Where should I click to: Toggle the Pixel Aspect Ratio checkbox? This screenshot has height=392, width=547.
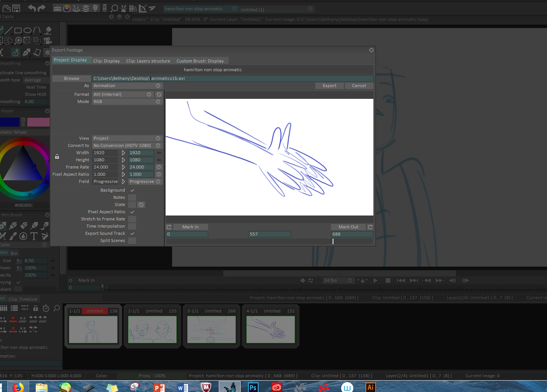(x=132, y=212)
